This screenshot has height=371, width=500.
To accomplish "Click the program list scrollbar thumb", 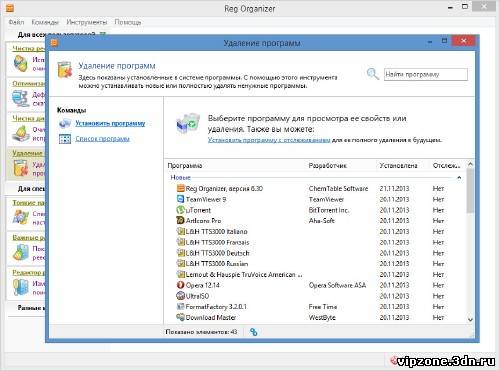I will pos(470,191).
